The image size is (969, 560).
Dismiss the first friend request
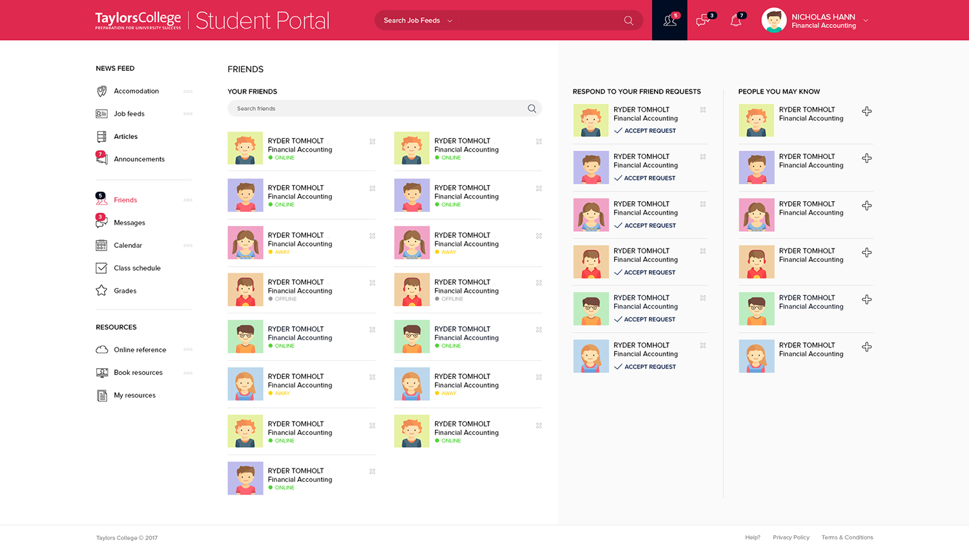[x=703, y=110]
